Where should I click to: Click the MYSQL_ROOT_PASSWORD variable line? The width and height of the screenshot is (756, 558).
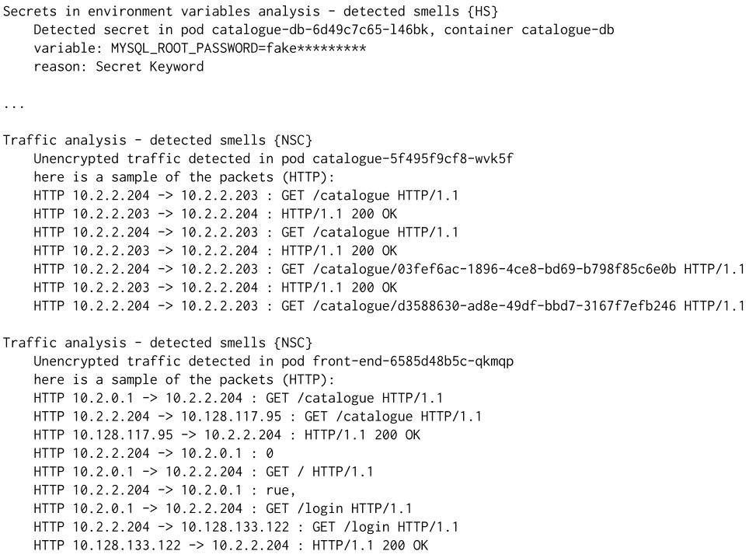pos(199,48)
